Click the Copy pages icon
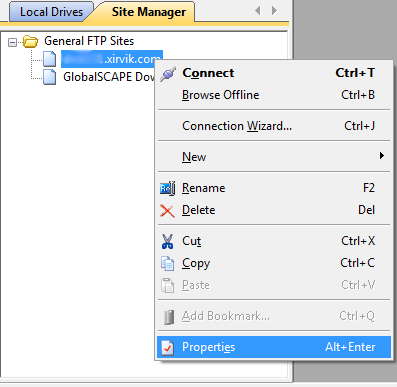The width and height of the screenshot is (397, 387). [x=167, y=263]
